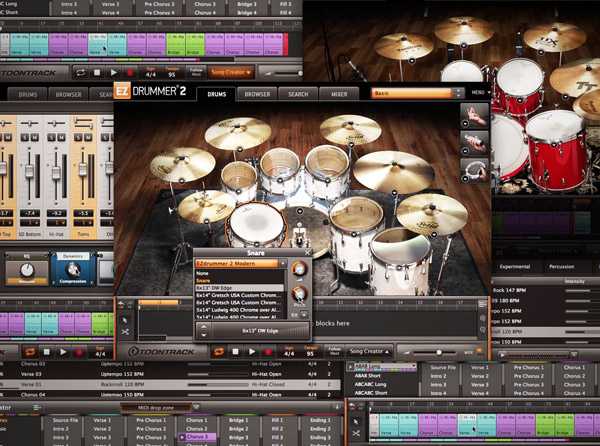The height and width of the screenshot is (446, 600).
Task: Play in the top-left window transport
Action: (x=114, y=72)
